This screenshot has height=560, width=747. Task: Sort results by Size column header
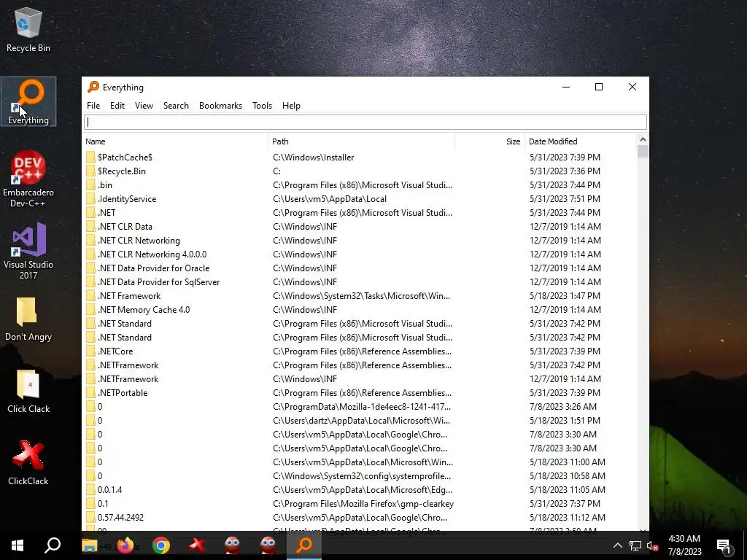tap(489, 141)
